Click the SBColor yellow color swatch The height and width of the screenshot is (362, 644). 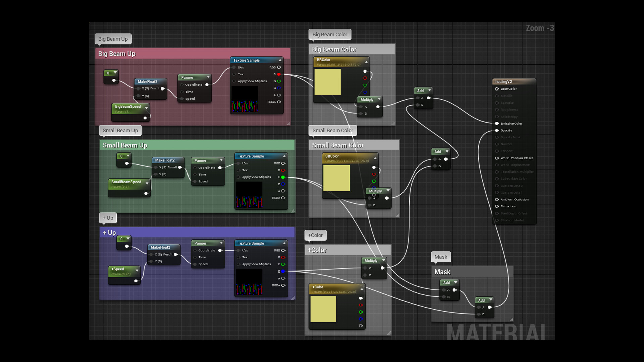(x=336, y=178)
